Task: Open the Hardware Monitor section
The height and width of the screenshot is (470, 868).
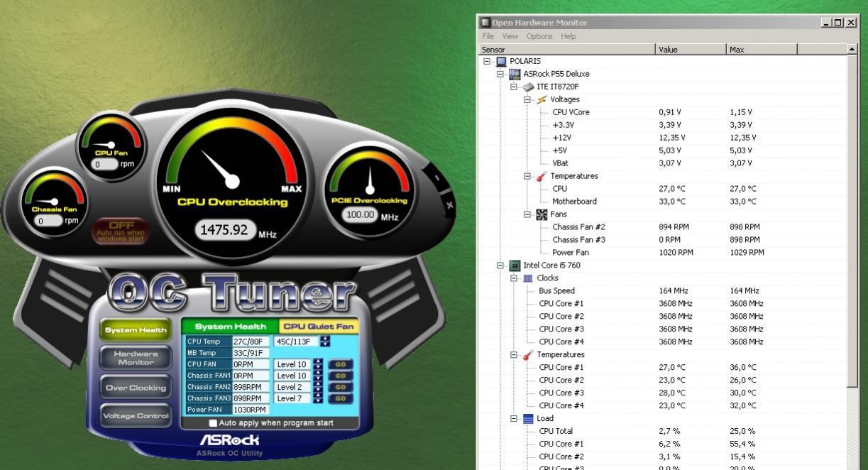Action: pyautogui.click(x=136, y=357)
